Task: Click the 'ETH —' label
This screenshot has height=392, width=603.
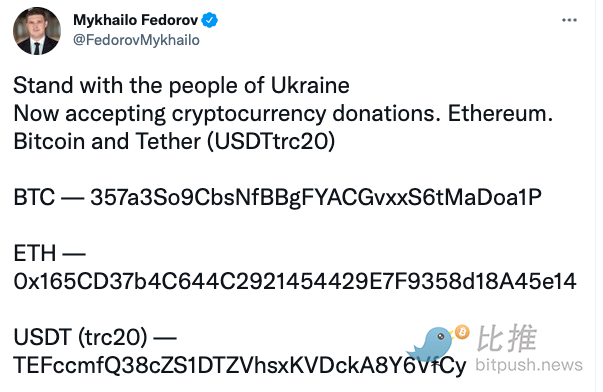Action: pos(50,253)
